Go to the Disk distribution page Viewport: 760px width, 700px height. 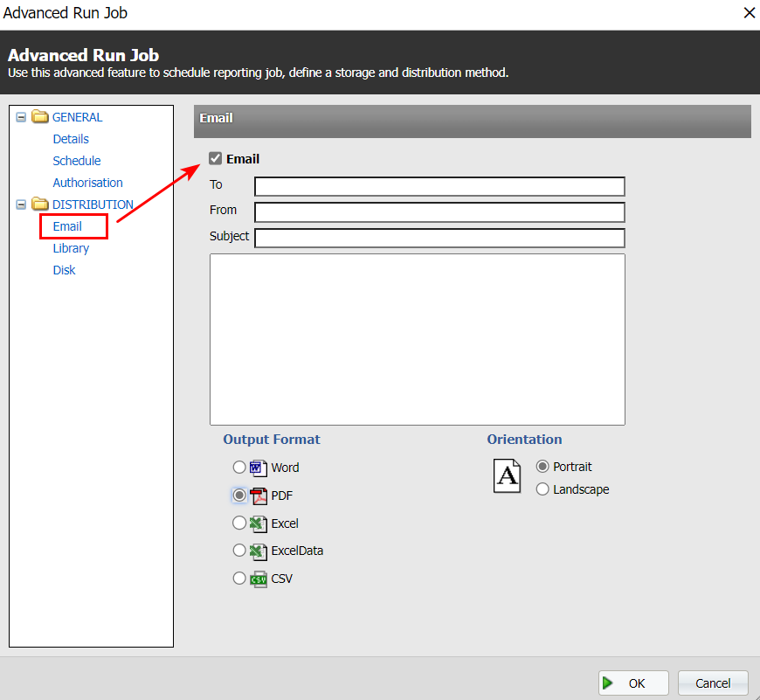pyautogui.click(x=64, y=270)
